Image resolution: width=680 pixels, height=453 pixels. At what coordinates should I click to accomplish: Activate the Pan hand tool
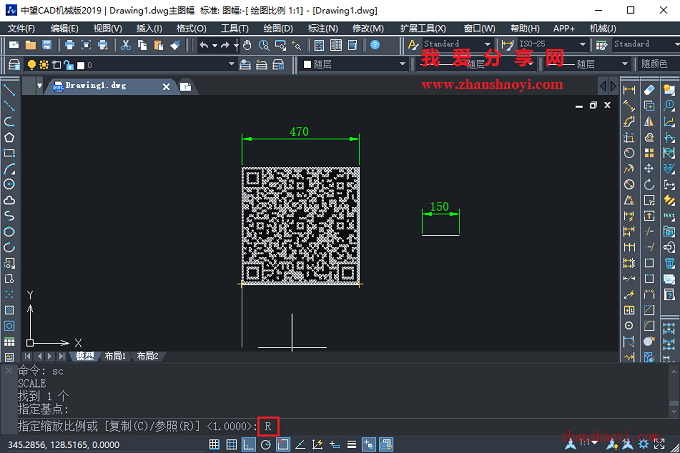coord(247,45)
